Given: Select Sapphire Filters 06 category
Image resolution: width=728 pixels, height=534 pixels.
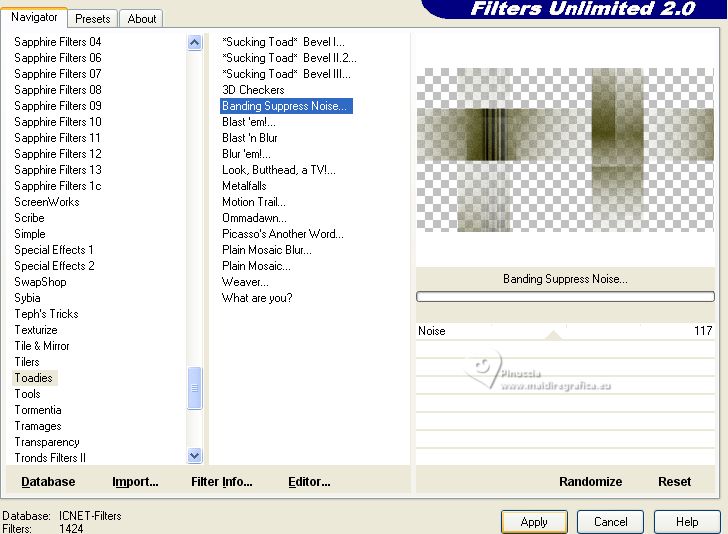Looking at the screenshot, I should [x=58, y=58].
